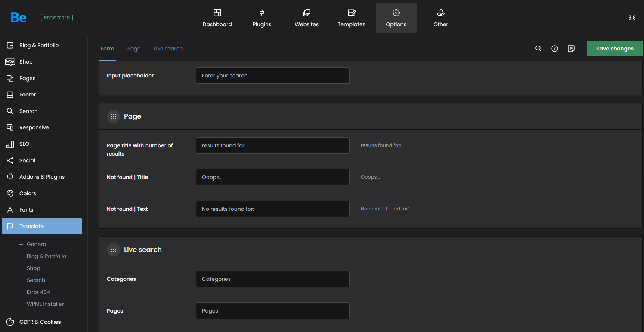The image size is (644, 332).
Task: Click the search magnifier icon in toolbar
Action: coord(538,49)
